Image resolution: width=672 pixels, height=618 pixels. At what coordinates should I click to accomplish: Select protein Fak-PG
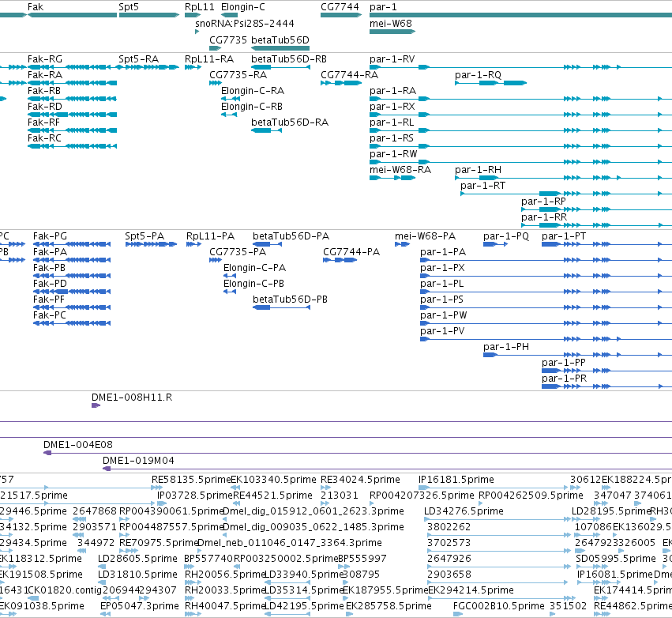tap(72, 244)
